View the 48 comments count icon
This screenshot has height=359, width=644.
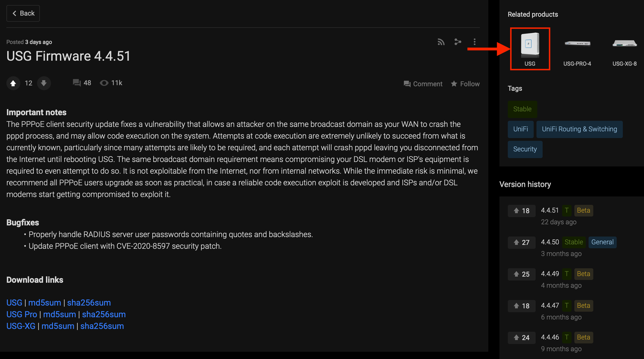77,83
